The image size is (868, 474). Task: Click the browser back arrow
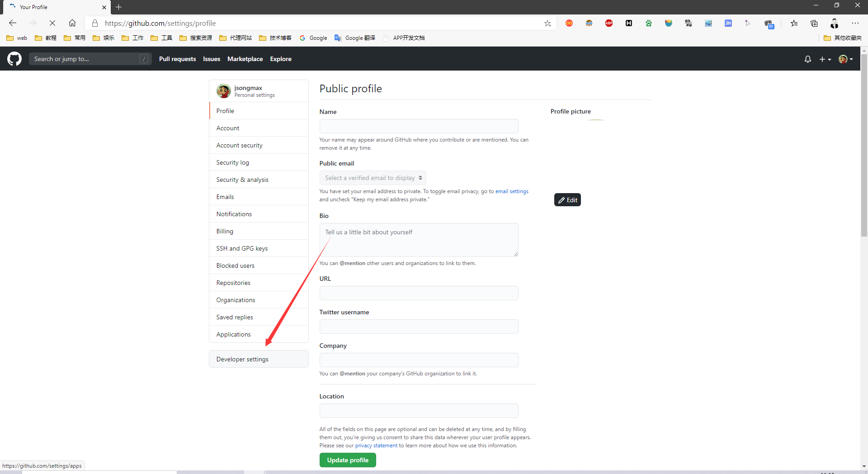13,23
